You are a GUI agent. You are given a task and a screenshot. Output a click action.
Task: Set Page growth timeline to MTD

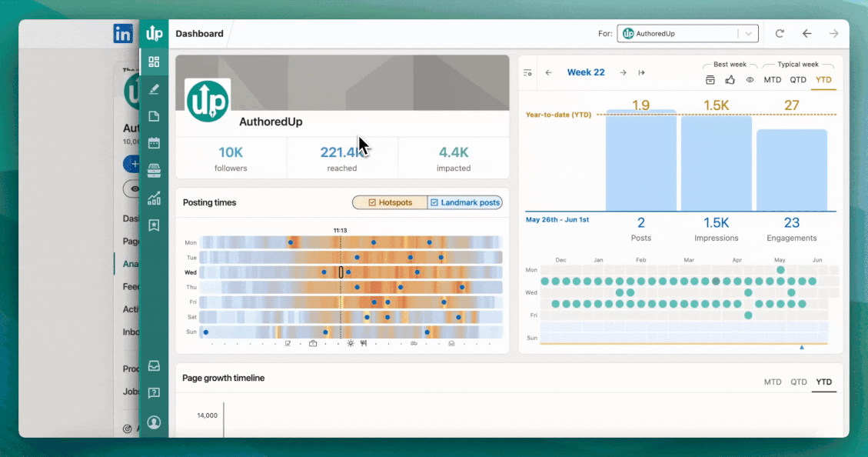[773, 382]
